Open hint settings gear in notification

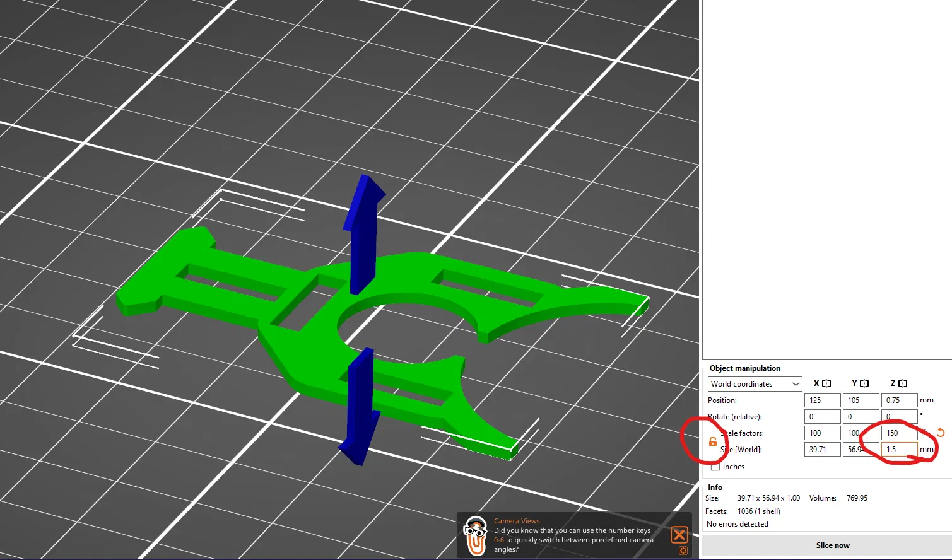point(683,551)
